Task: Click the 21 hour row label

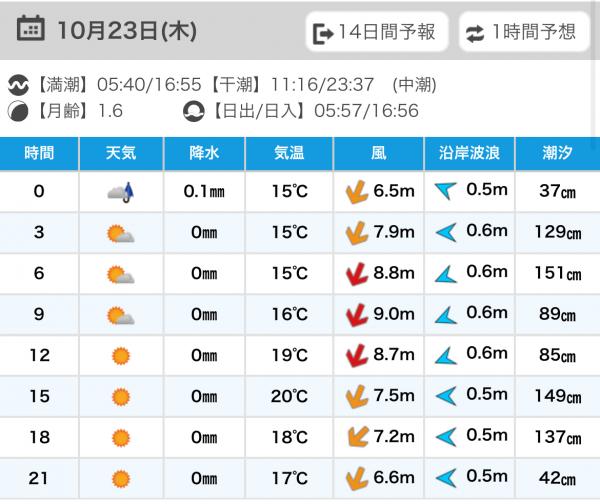Action: pos(39,476)
